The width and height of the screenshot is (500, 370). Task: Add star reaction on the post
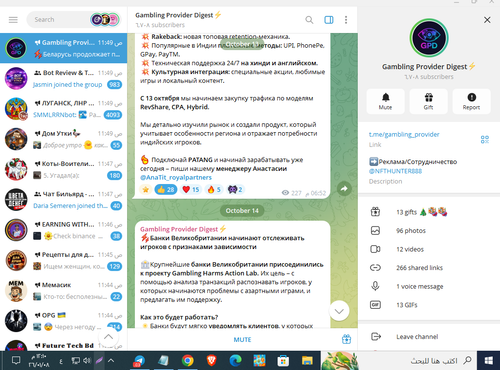click(146, 189)
